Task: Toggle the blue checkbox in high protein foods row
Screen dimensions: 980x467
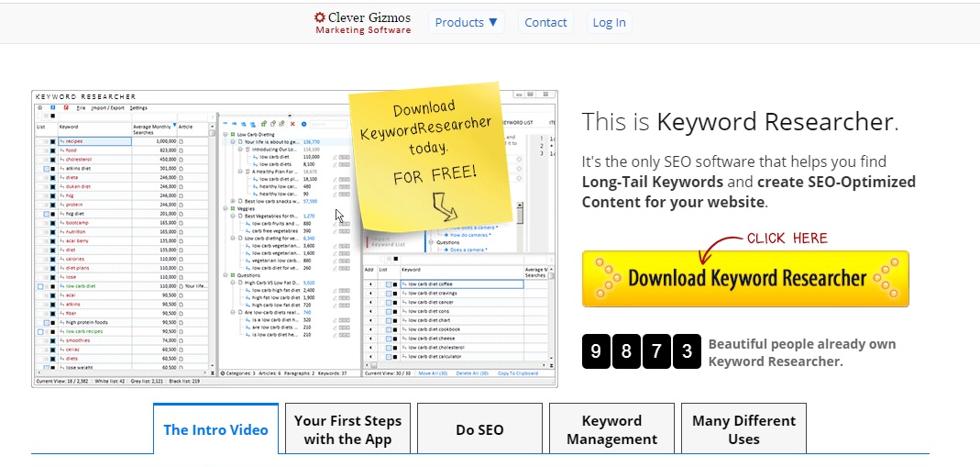Action: pos(46,323)
